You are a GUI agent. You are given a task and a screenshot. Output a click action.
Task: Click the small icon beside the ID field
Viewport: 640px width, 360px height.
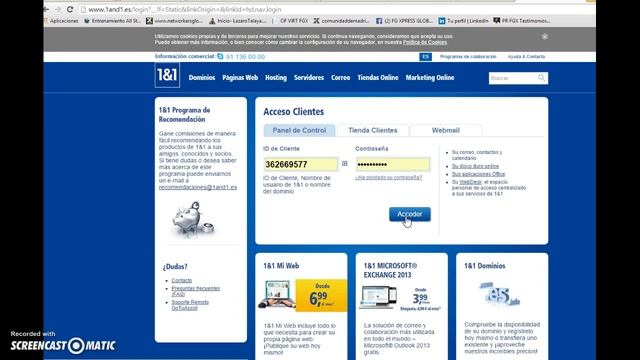click(344, 164)
